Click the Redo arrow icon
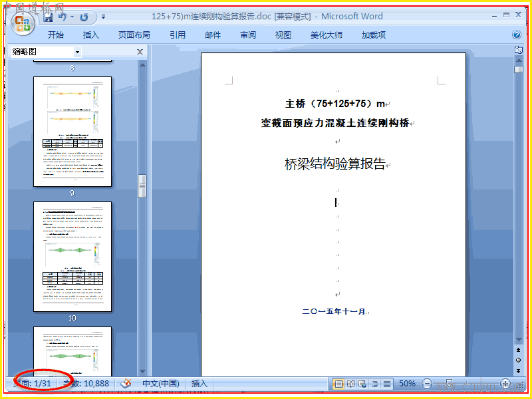This screenshot has height=399, width=532. pos(84,17)
